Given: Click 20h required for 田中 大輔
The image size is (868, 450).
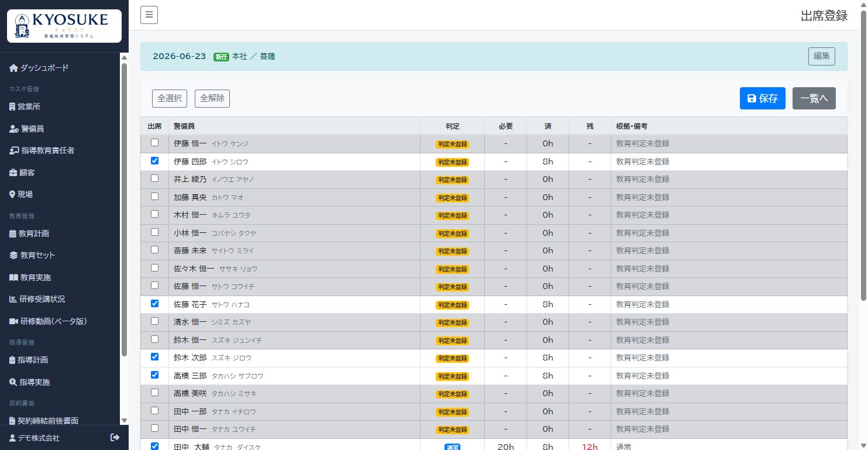Looking at the screenshot, I should tap(506, 446).
